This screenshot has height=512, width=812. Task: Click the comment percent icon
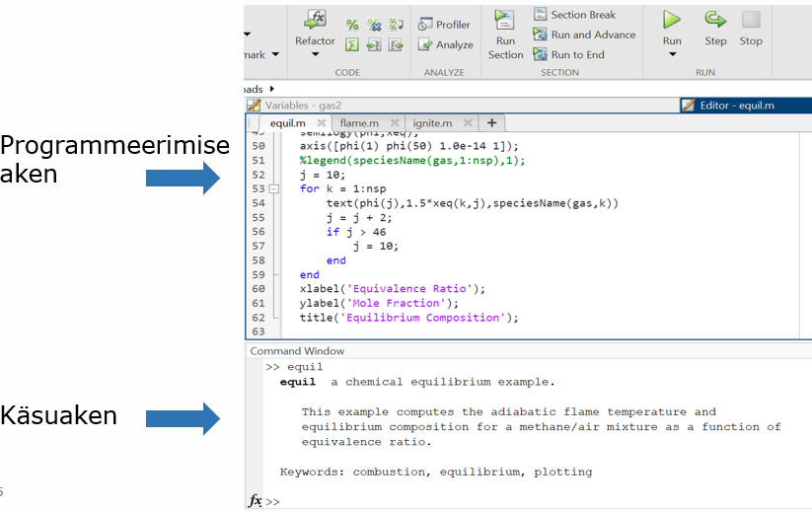(352, 25)
